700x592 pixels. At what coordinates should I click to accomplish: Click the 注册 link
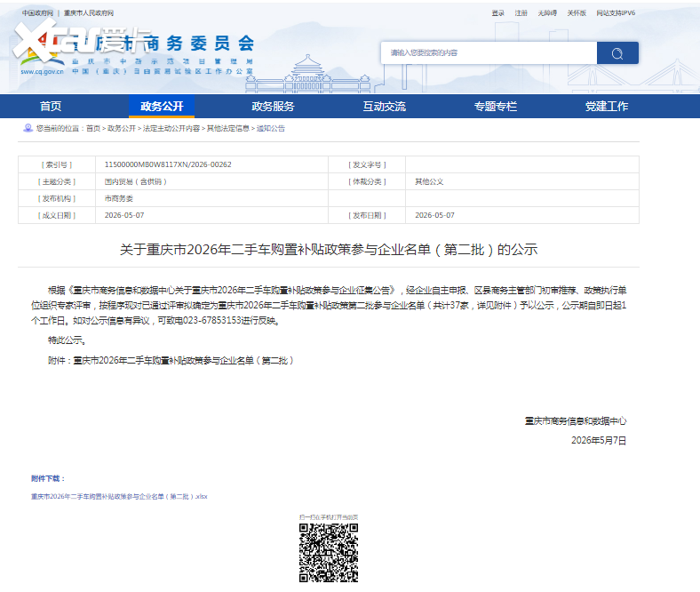coord(521,13)
